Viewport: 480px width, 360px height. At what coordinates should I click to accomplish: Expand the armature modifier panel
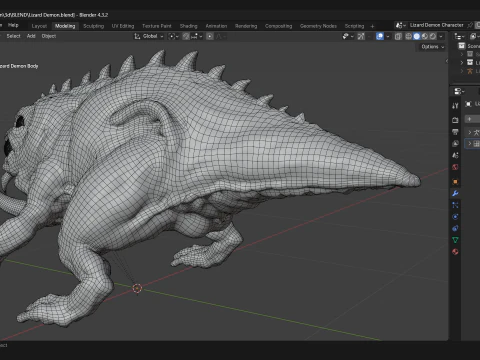point(470,132)
